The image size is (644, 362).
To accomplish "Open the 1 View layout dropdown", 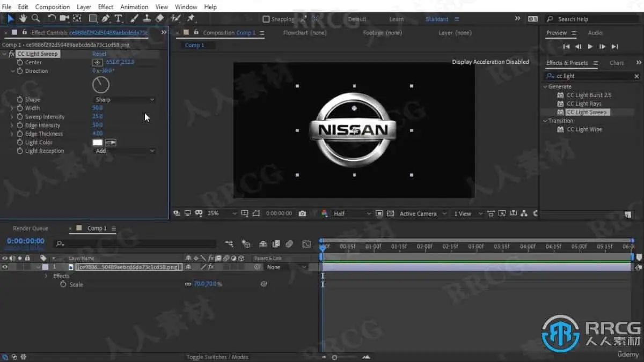I will (x=468, y=213).
